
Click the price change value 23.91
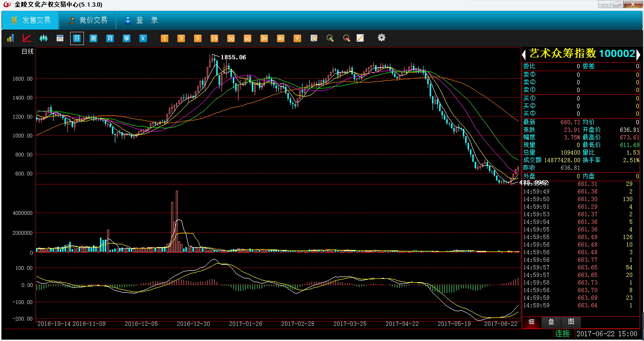tap(572, 130)
